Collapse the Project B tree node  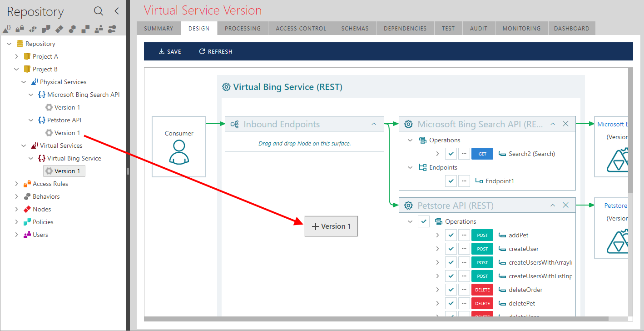point(16,69)
